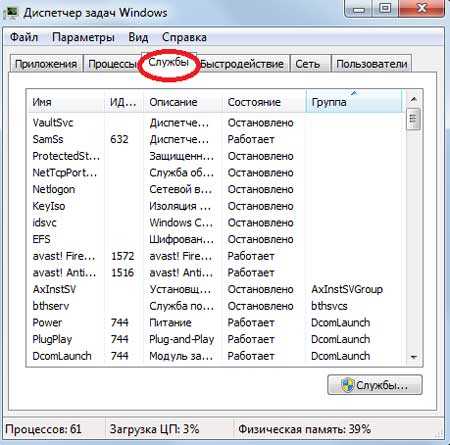Click the PID value 1572

(123, 256)
